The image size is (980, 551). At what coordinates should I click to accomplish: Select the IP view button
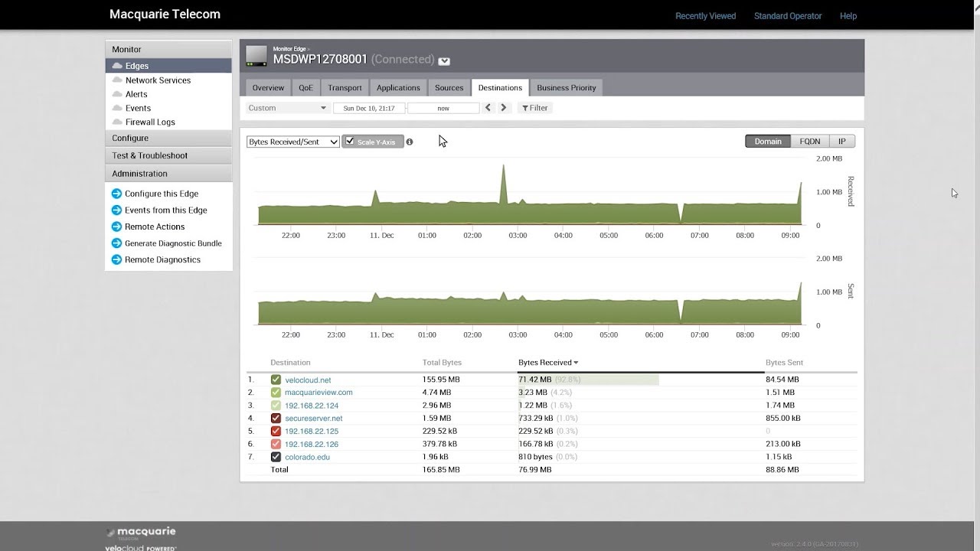(x=842, y=142)
